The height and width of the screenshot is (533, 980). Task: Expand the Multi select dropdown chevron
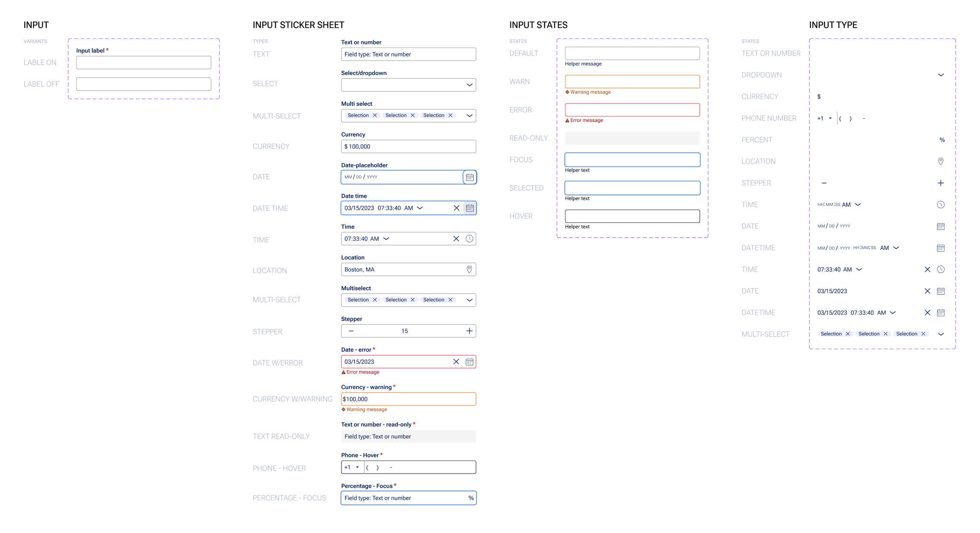[x=469, y=115]
